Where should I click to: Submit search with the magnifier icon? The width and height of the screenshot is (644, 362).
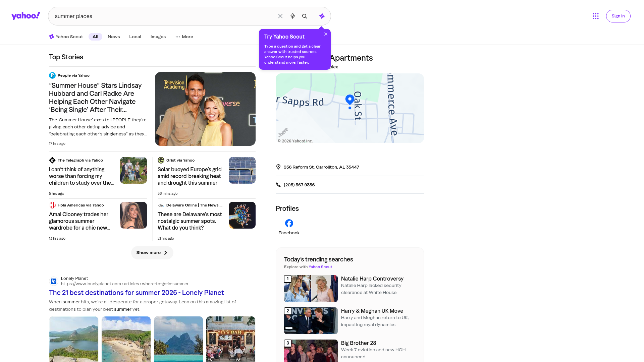tap(305, 16)
